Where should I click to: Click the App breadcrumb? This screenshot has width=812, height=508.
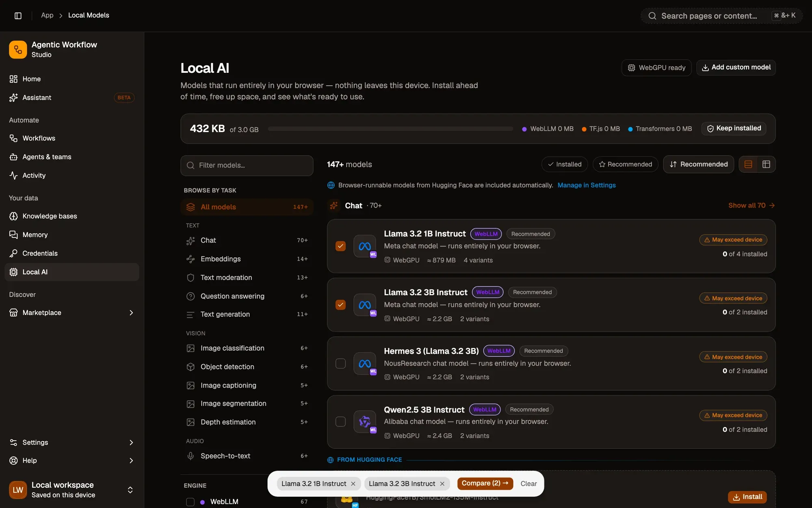point(47,15)
